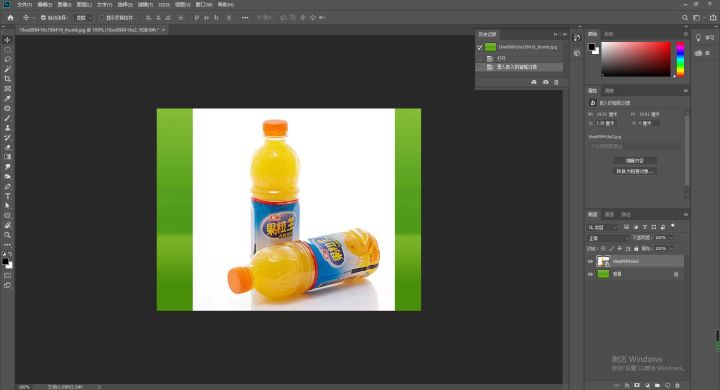This screenshot has height=390, width=720.
Task: Select the Eraser tool
Action: (x=7, y=147)
